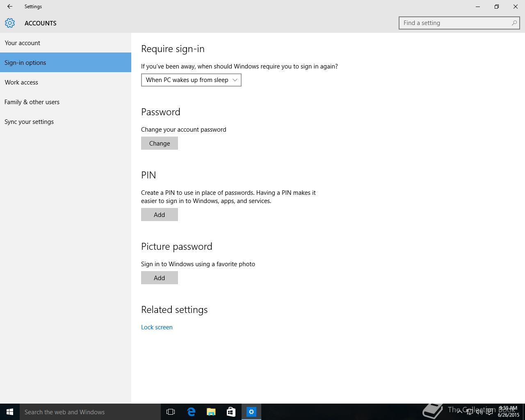Image resolution: width=525 pixels, height=420 pixels.
Task: Open Family & other users
Action: 66,102
